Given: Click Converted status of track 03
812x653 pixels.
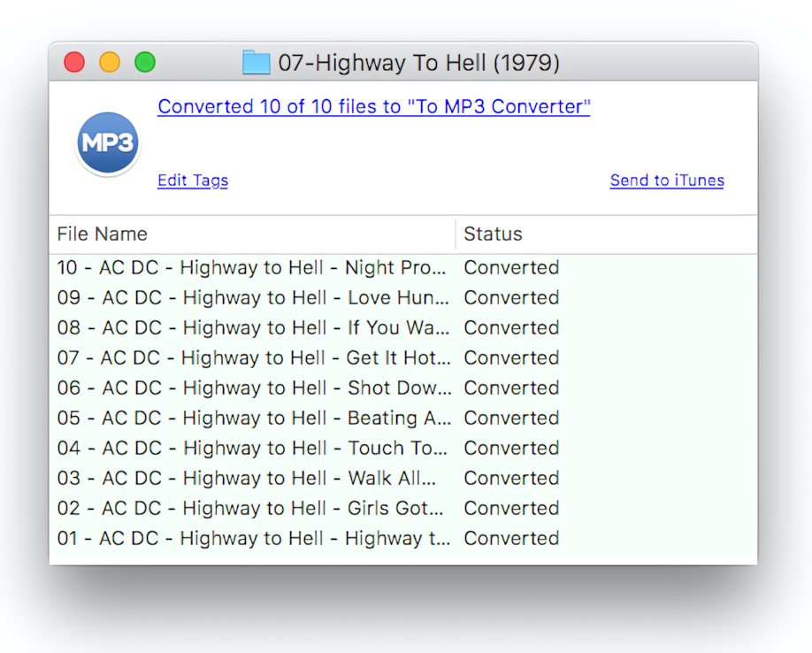Looking at the screenshot, I should [x=511, y=478].
